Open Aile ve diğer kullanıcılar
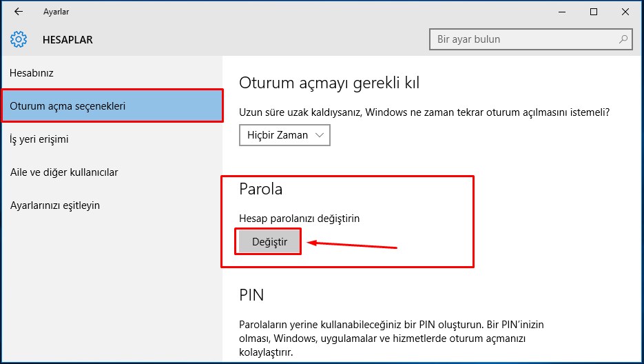This screenshot has height=364, width=644. [64, 172]
